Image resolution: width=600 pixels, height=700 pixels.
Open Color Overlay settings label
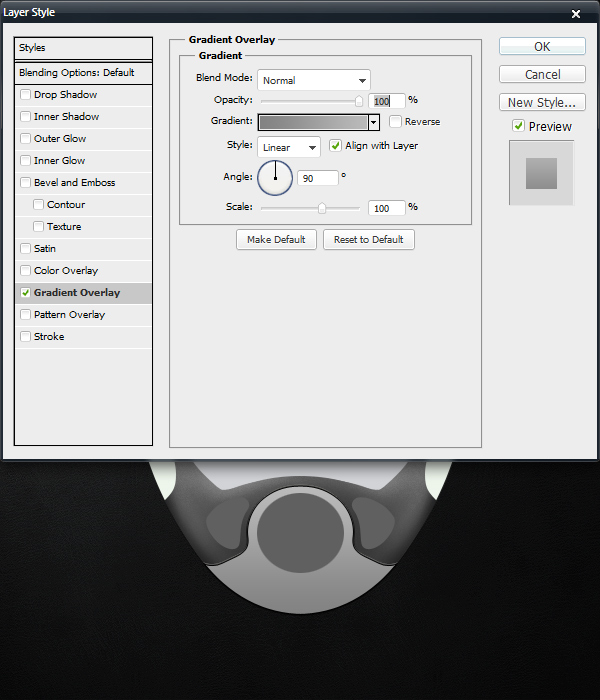pyautogui.click(x=66, y=271)
